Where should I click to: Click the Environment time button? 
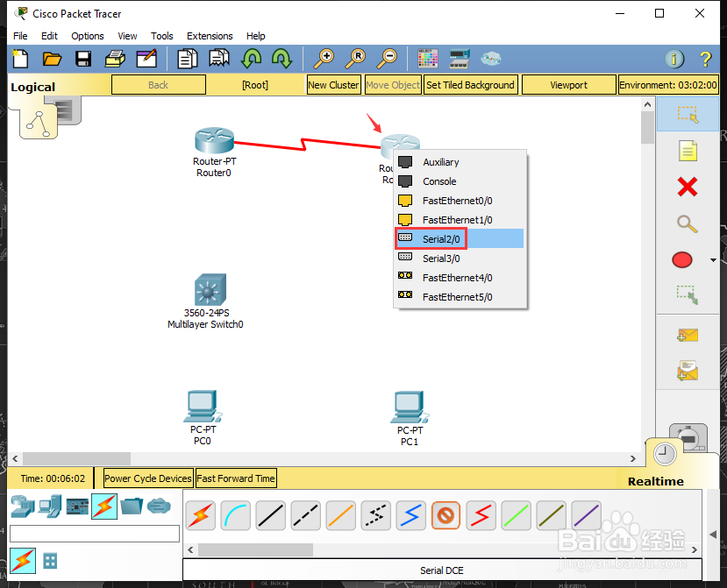(x=668, y=85)
